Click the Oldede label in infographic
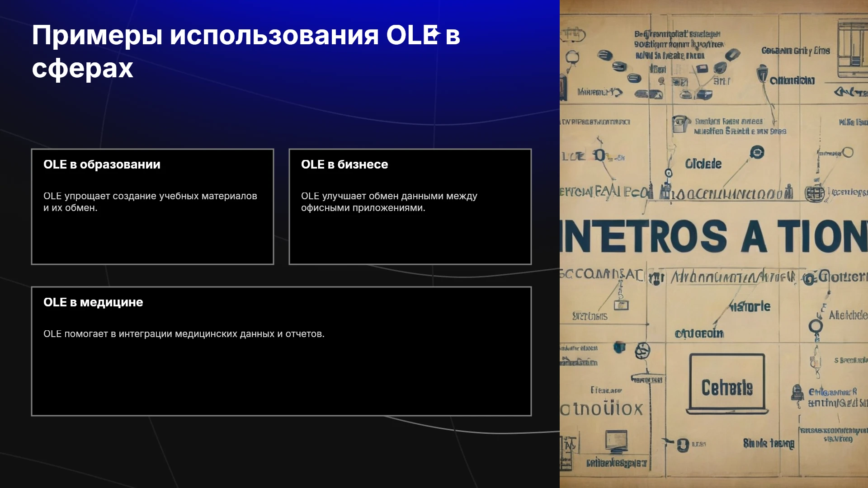The width and height of the screenshot is (868, 488). (x=703, y=164)
